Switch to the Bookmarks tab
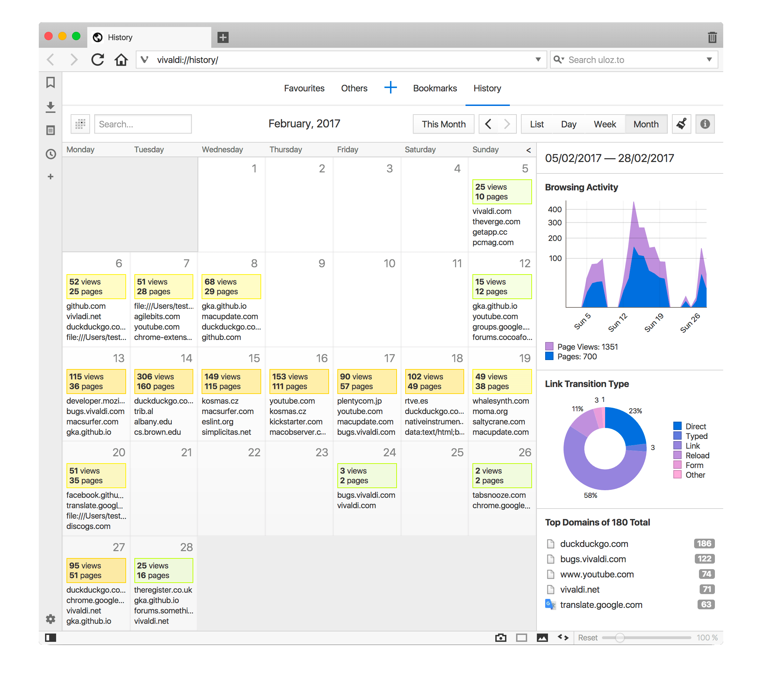The width and height of the screenshot is (762, 700). [435, 88]
